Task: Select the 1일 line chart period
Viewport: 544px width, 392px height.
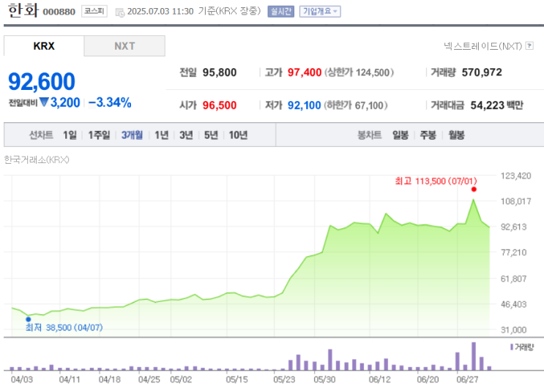Action: point(70,135)
